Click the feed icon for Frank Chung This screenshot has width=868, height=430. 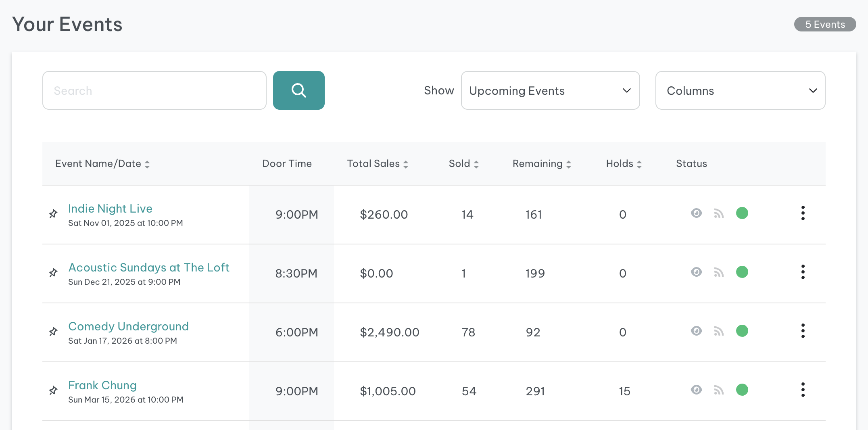tap(719, 390)
